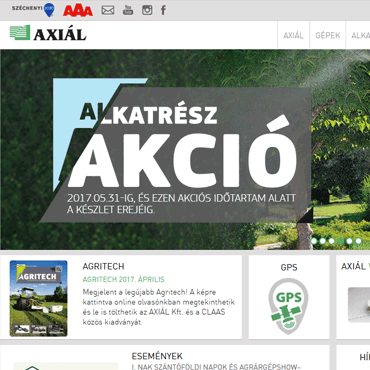The height and width of the screenshot is (370, 370).
Task: Open the green GPS satellite icon
Action: [289, 306]
